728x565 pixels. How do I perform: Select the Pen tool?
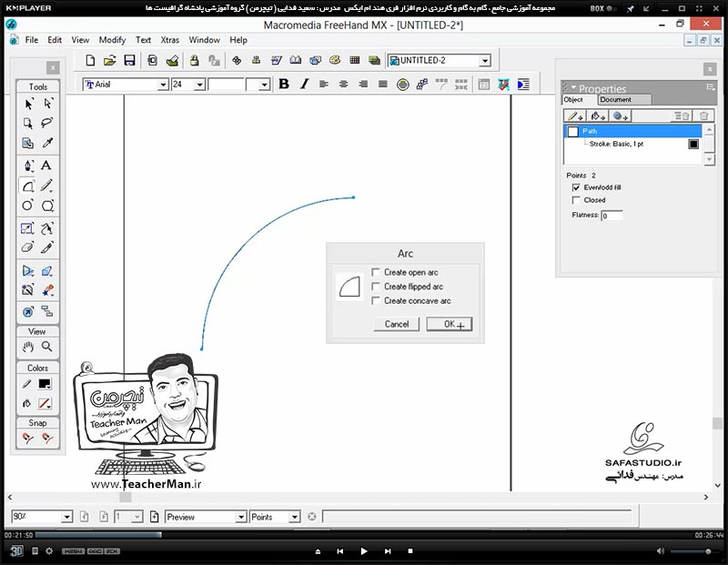click(x=28, y=166)
